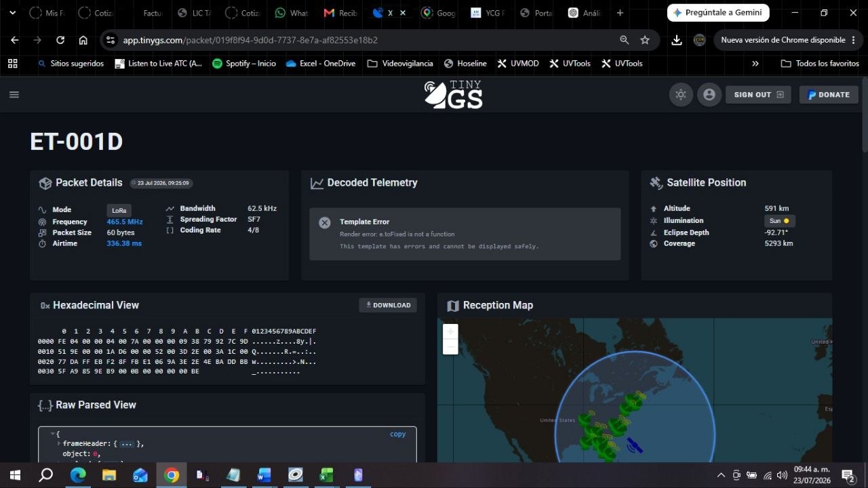Open the user account avatar icon
868x488 pixels.
point(709,95)
